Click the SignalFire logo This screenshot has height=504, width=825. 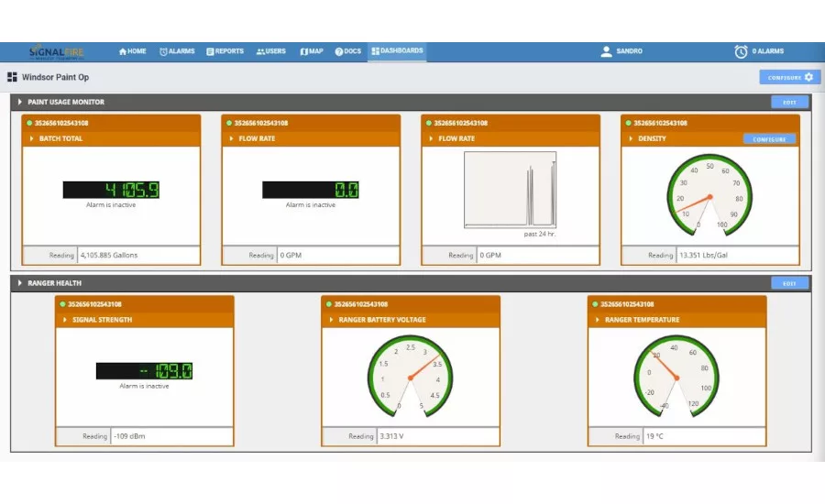pos(56,52)
